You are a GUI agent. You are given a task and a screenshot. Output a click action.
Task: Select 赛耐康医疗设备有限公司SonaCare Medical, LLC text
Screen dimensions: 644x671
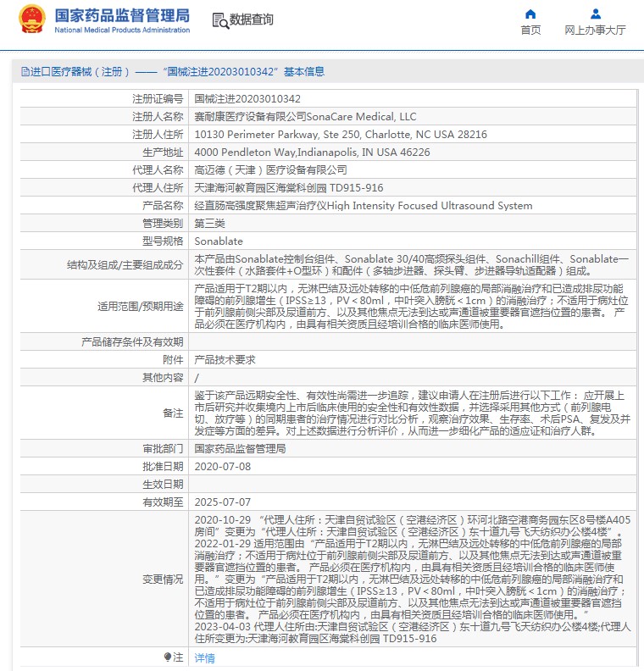pyautogui.click(x=305, y=116)
